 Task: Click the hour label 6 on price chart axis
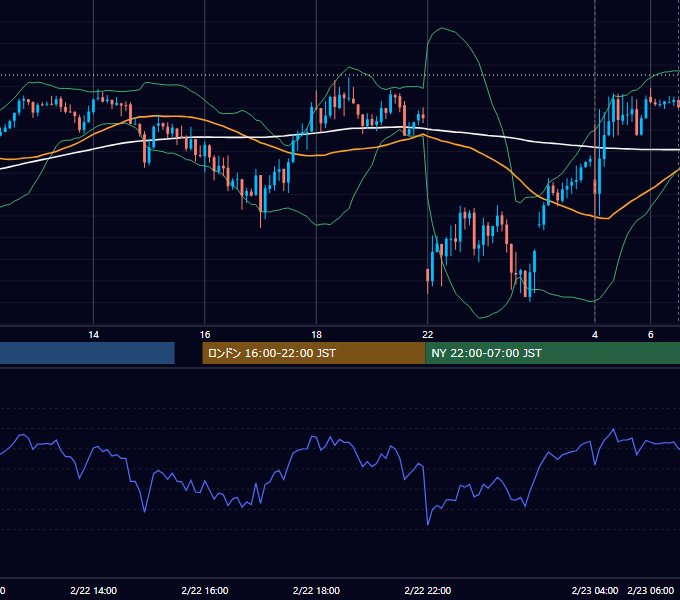pyautogui.click(x=651, y=335)
